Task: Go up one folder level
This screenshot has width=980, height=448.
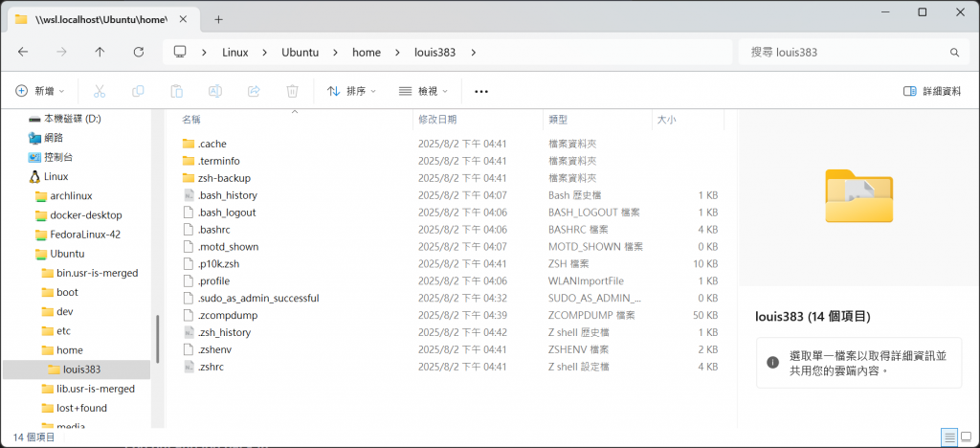Action: pos(100,53)
